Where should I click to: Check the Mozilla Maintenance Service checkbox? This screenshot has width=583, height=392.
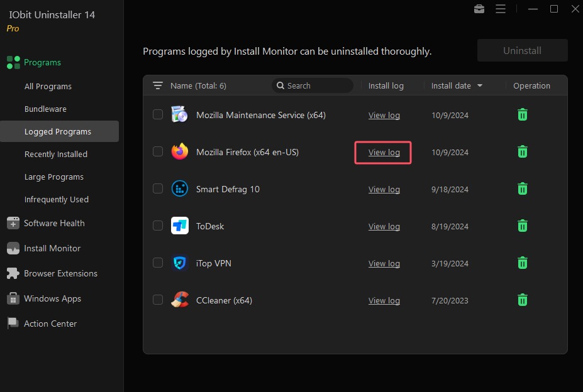(x=158, y=114)
